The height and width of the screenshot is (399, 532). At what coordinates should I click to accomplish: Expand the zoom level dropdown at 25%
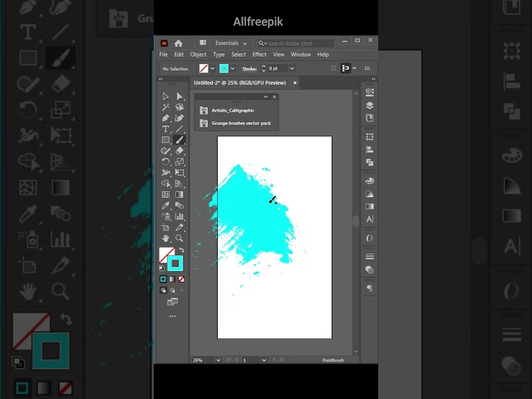point(218,360)
